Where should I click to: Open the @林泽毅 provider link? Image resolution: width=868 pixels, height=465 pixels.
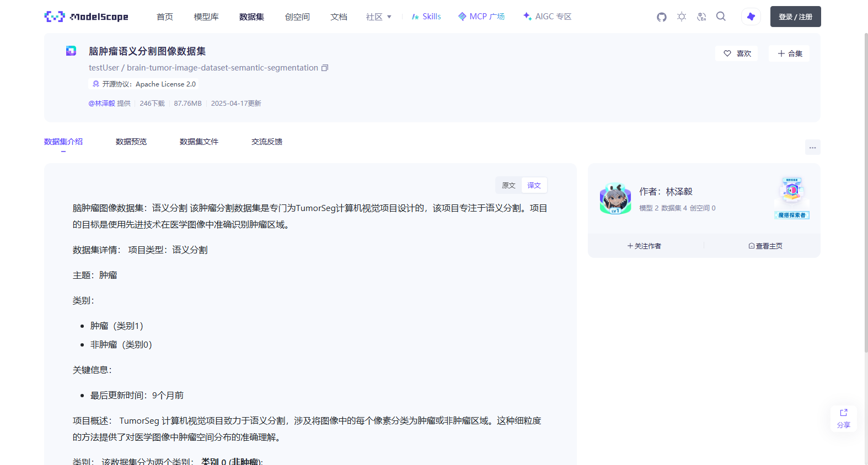tap(102, 103)
